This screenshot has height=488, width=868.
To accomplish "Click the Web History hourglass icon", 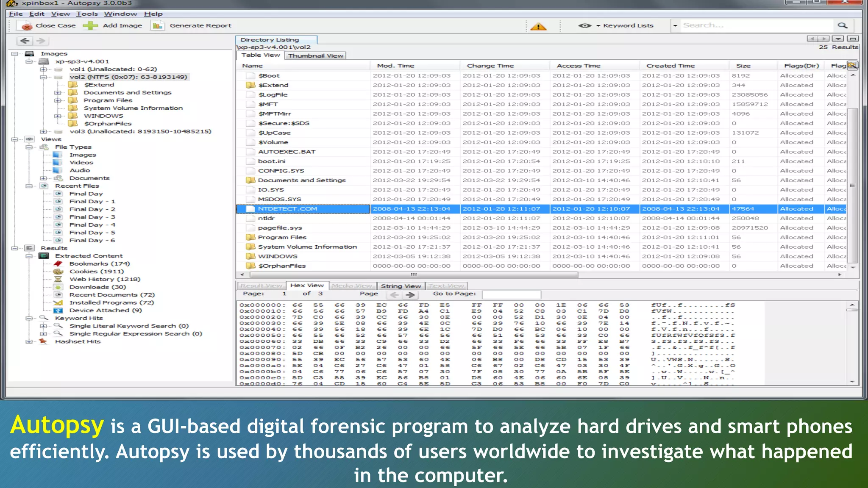I will (58, 279).
